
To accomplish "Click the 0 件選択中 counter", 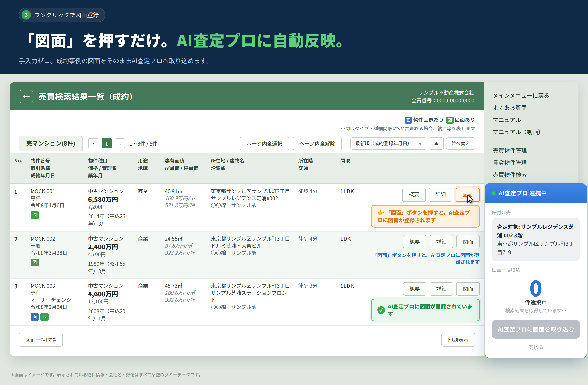I will (x=536, y=293).
